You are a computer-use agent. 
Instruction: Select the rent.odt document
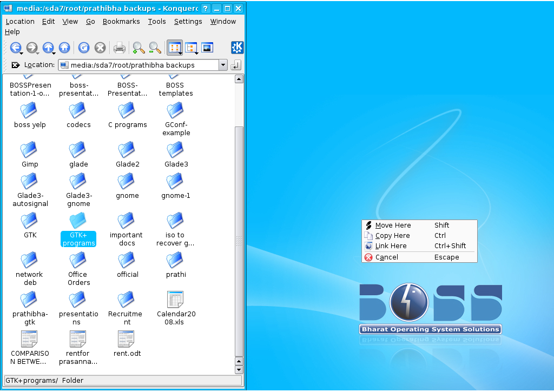(x=127, y=344)
